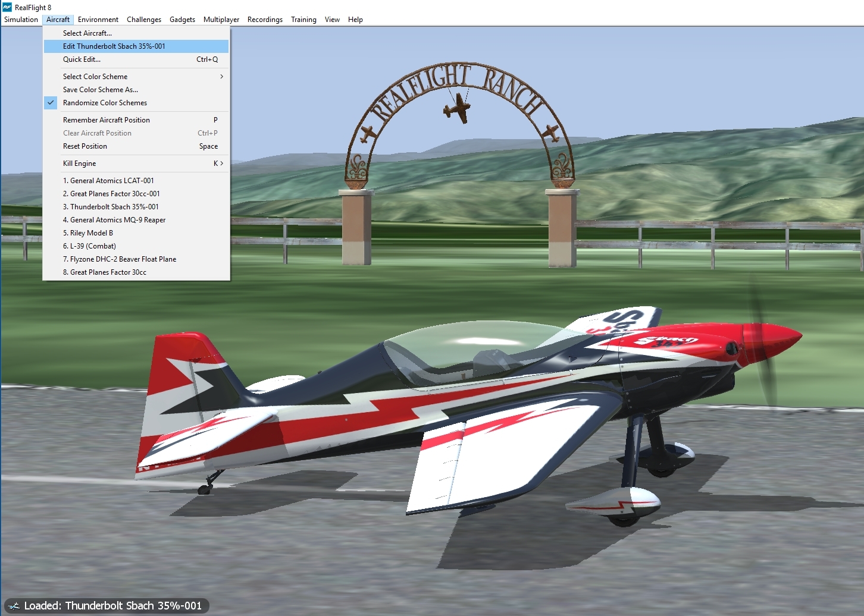Load recent aircraft L-39 (Combat)
Image resolution: width=864 pixels, height=616 pixels.
click(136, 246)
